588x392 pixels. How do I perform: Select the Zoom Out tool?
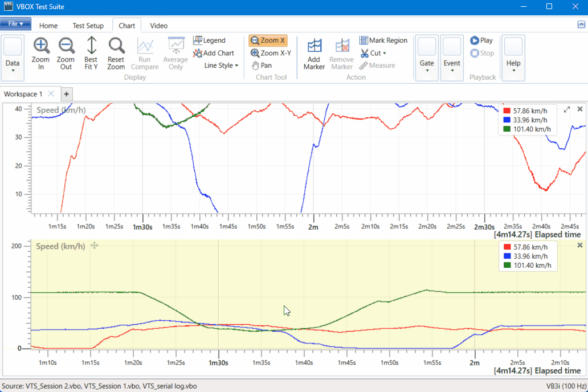coord(66,53)
